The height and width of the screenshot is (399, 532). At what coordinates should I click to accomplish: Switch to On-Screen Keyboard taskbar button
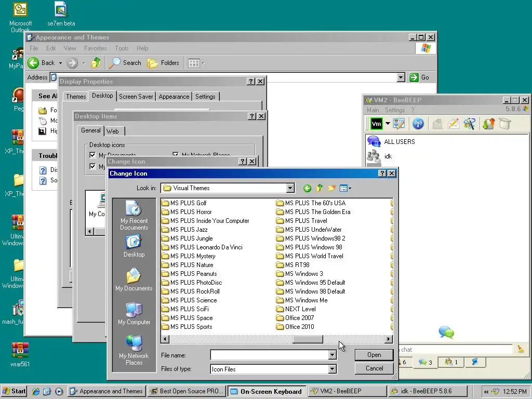(x=267, y=392)
